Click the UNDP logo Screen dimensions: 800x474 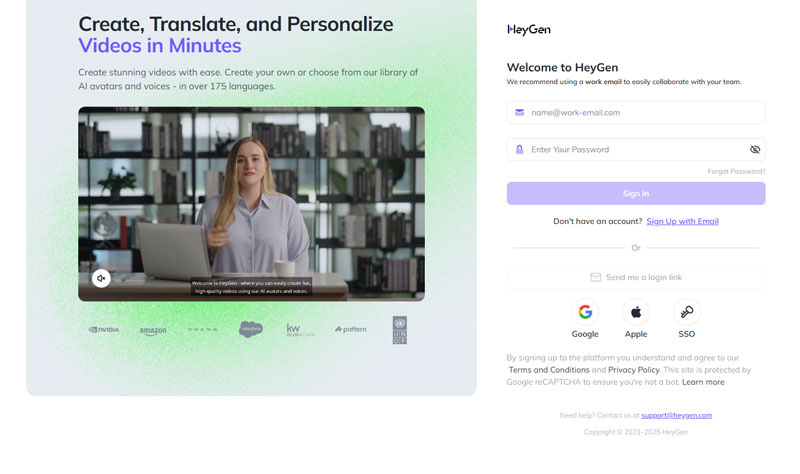(x=399, y=330)
